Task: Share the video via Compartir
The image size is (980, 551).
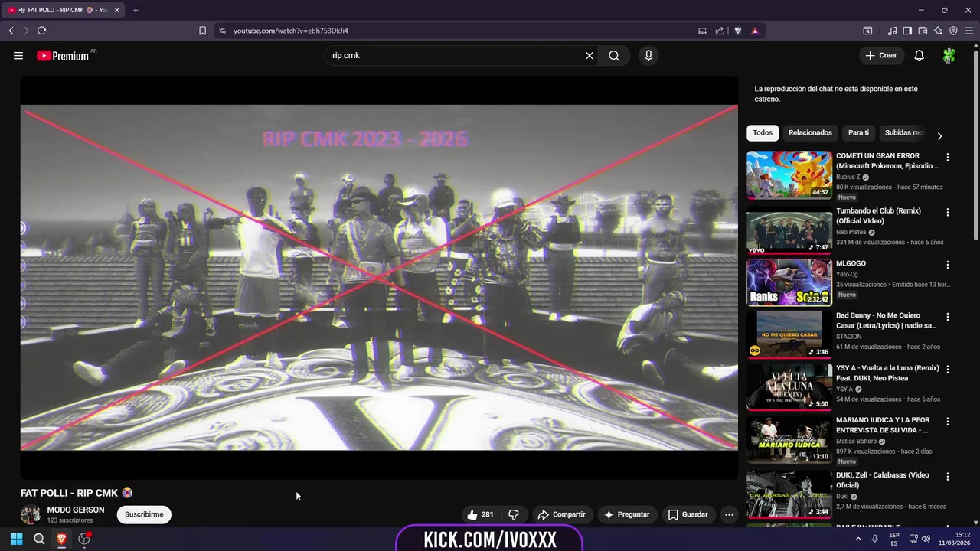Action: click(562, 514)
